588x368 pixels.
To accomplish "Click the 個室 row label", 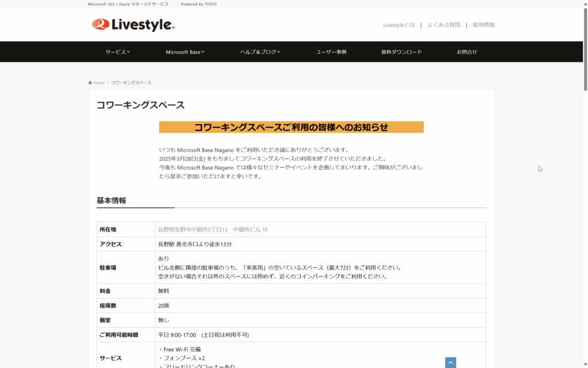I will (x=105, y=320).
